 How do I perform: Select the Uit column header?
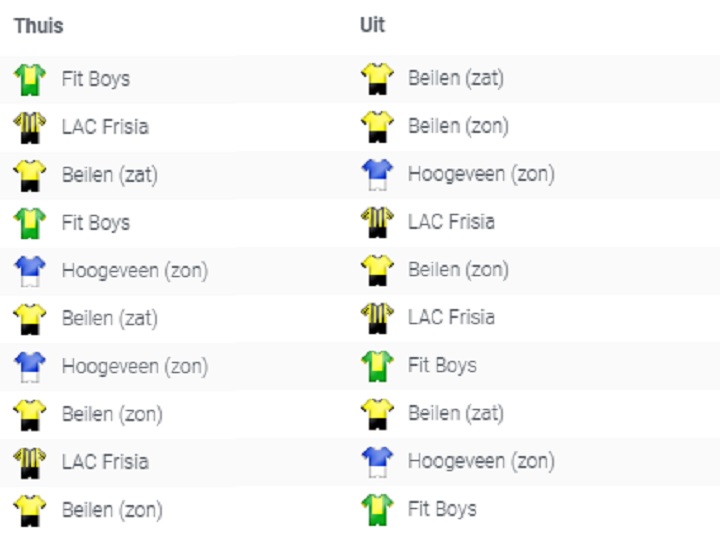click(x=372, y=25)
